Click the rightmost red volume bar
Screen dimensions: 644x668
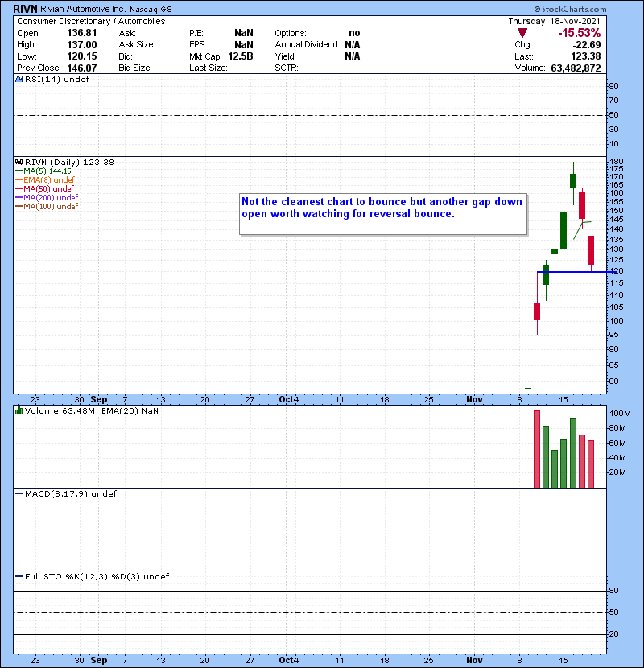pyautogui.click(x=591, y=464)
